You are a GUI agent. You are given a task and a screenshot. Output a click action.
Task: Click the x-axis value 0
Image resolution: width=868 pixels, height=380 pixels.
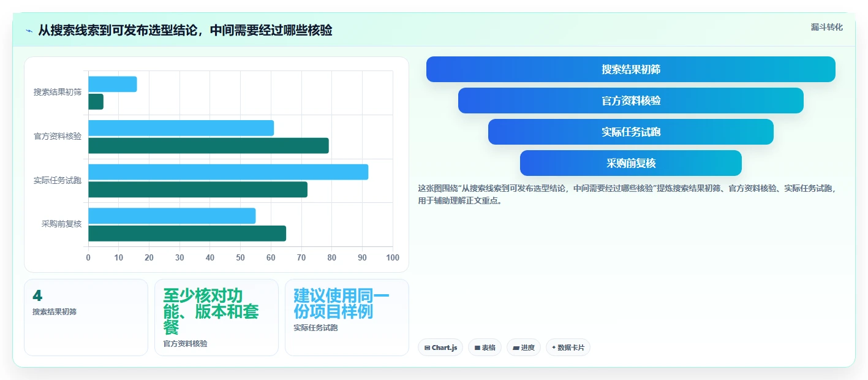[x=88, y=258]
